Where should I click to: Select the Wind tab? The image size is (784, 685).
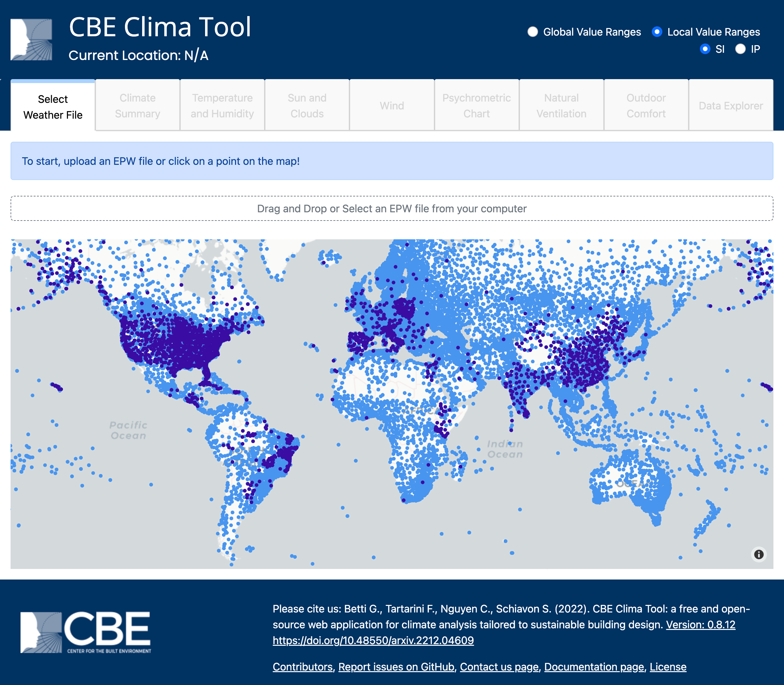(x=392, y=105)
